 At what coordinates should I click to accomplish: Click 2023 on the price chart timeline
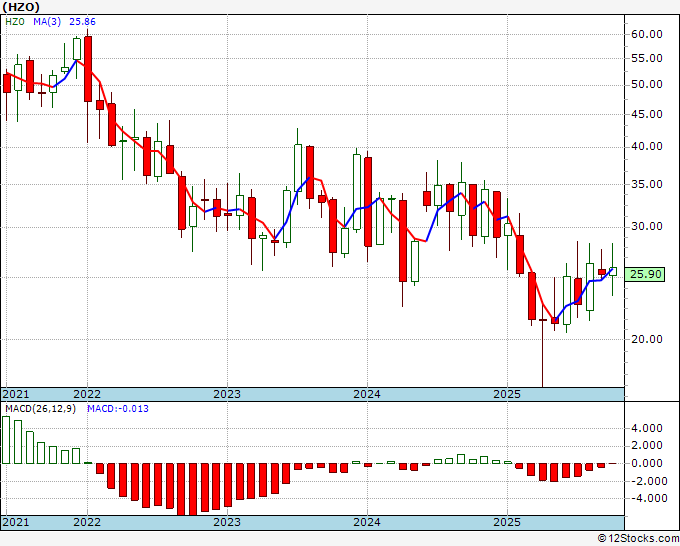227,394
